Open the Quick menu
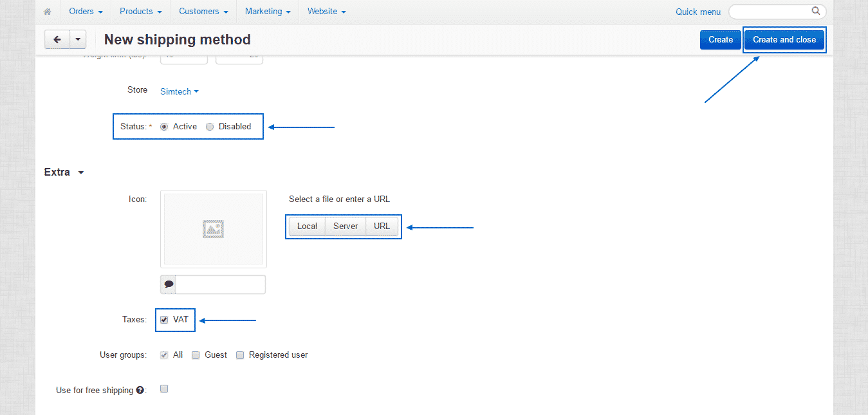Image resolution: width=868 pixels, height=415 pixels. point(697,11)
